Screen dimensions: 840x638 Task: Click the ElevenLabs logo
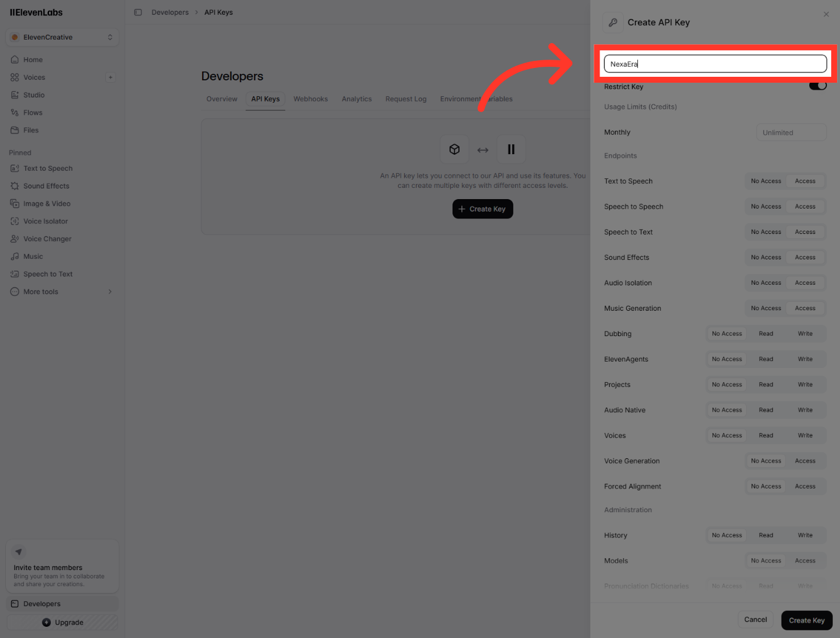(x=36, y=12)
